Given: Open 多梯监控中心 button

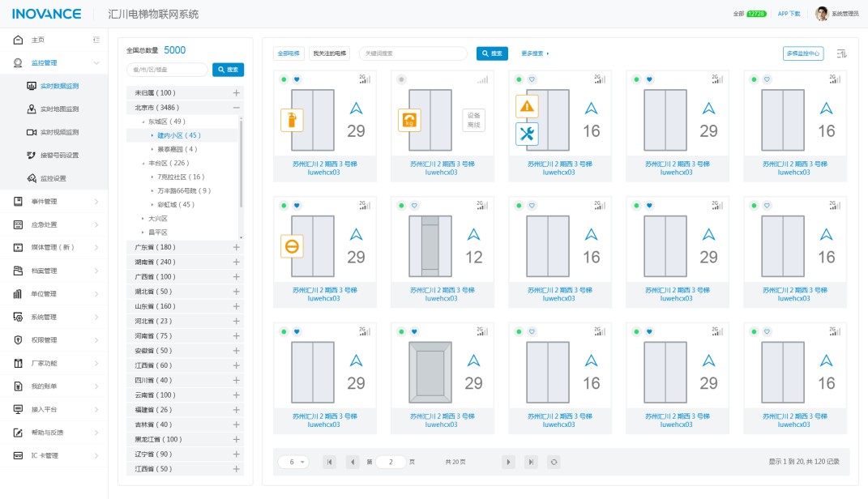Looking at the screenshot, I should tap(803, 53).
